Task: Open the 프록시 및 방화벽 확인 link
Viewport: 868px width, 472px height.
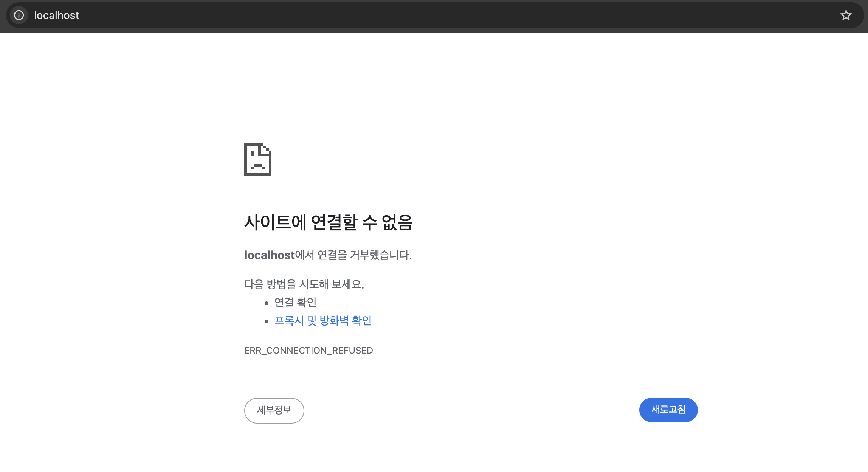Action: [x=323, y=321]
